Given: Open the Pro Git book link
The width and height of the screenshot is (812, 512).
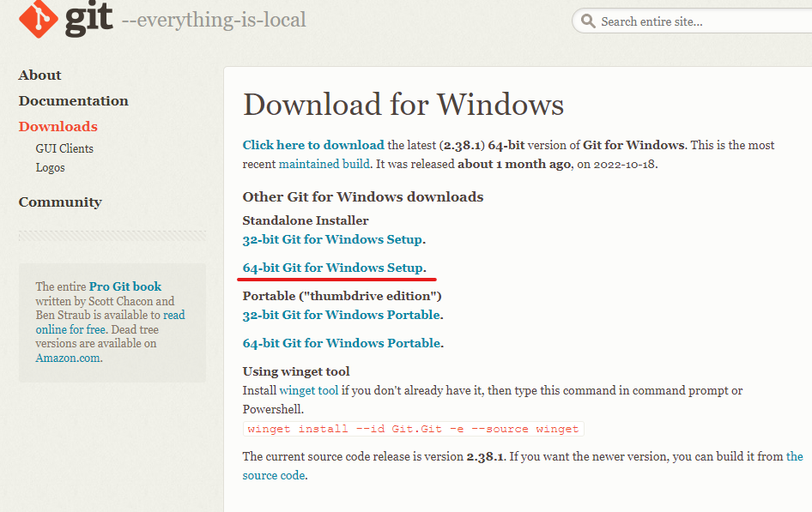Looking at the screenshot, I should coord(124,286).
